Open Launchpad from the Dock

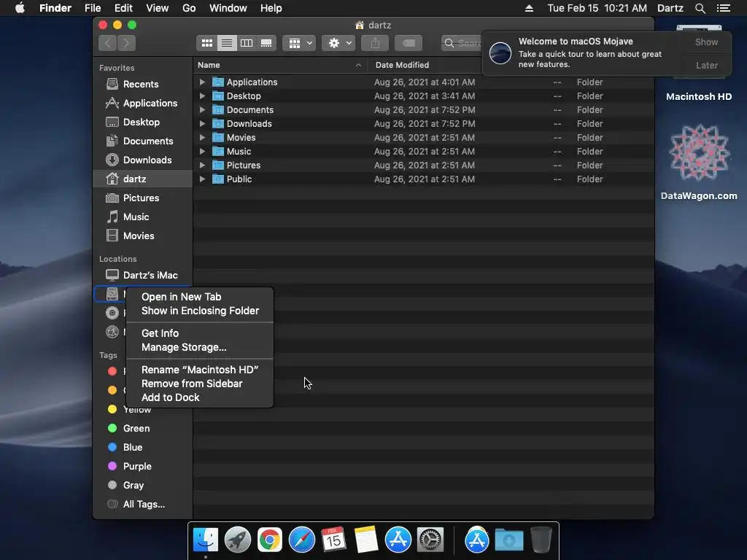(x=237, y=540)
